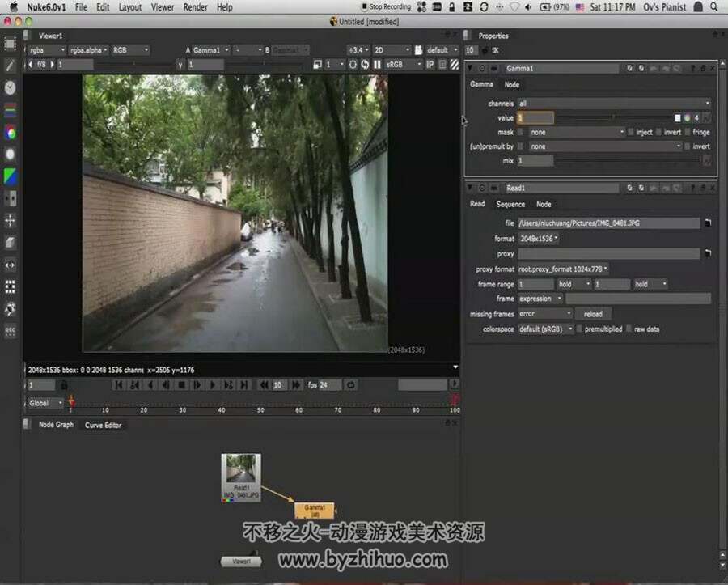Click the Read1 proxy browse folder icon

[x=708, y=253]
